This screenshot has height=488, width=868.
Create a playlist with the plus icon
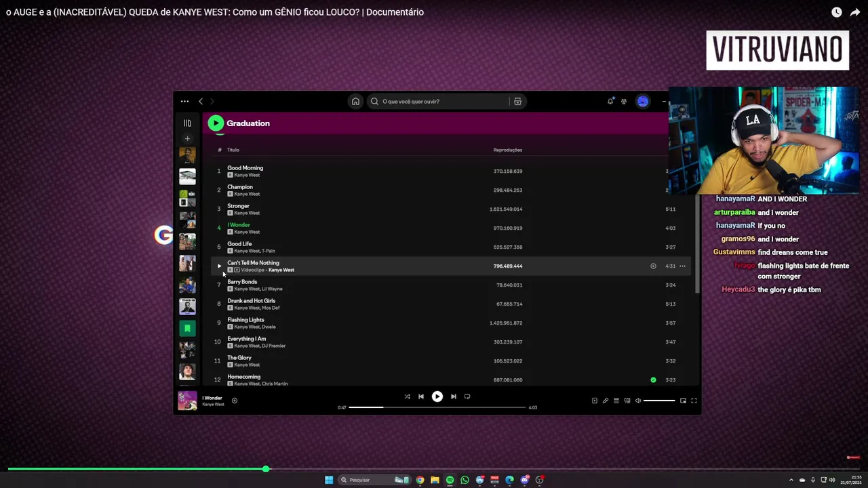pyautogui.click(x=187, y=139)
